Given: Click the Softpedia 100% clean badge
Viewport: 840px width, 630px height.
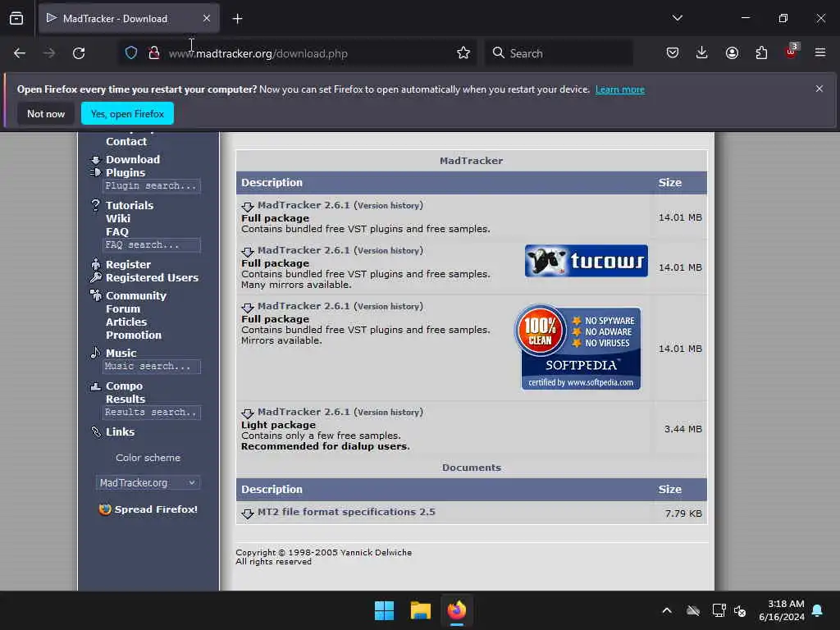Looking at the screenshot, I should [x=577, y=347].
